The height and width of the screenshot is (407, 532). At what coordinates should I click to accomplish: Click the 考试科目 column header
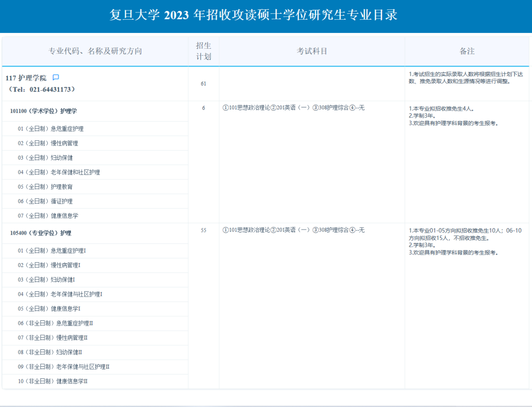coord(312,51)
